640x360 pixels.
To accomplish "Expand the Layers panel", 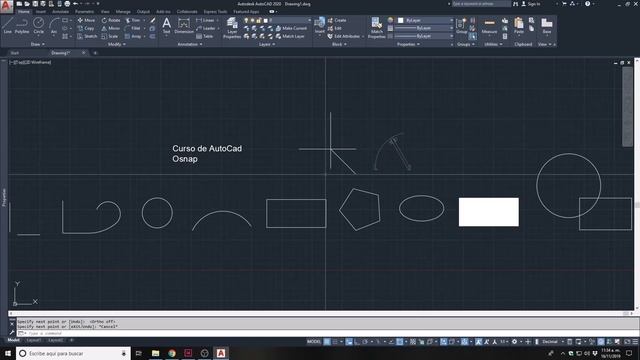I will tap(267, 44).
